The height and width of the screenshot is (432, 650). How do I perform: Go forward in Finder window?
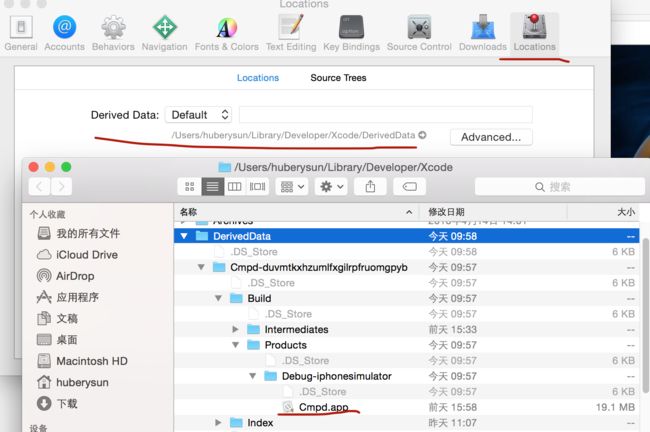[x=61, y=187]
